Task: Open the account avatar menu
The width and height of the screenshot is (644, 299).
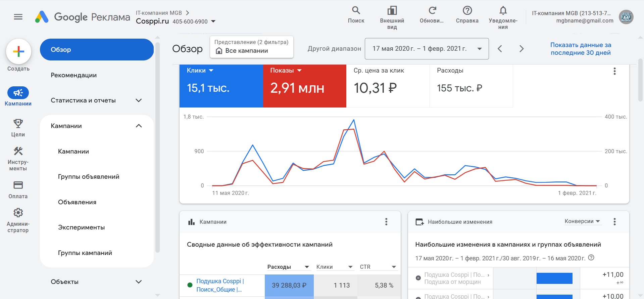Action: (626, 17)
